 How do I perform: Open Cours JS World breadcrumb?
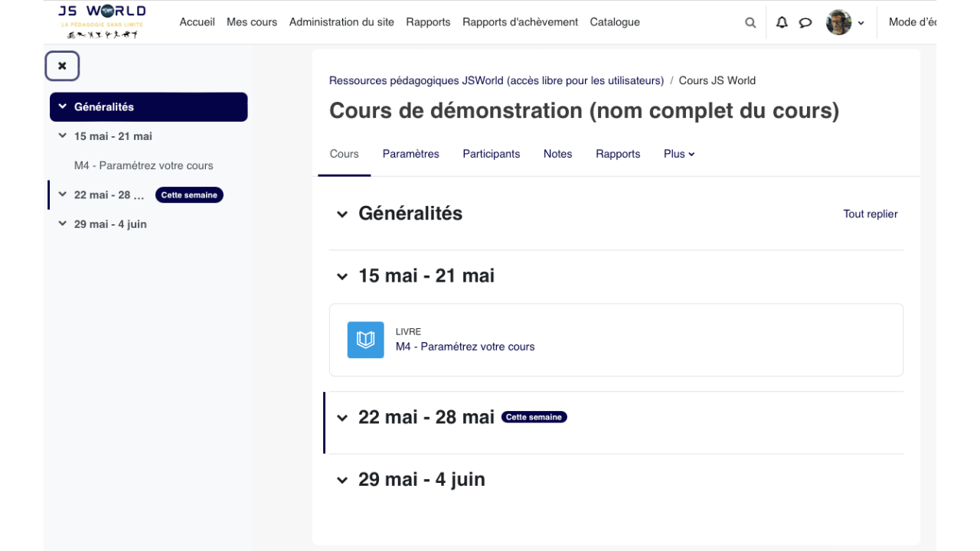717,80
